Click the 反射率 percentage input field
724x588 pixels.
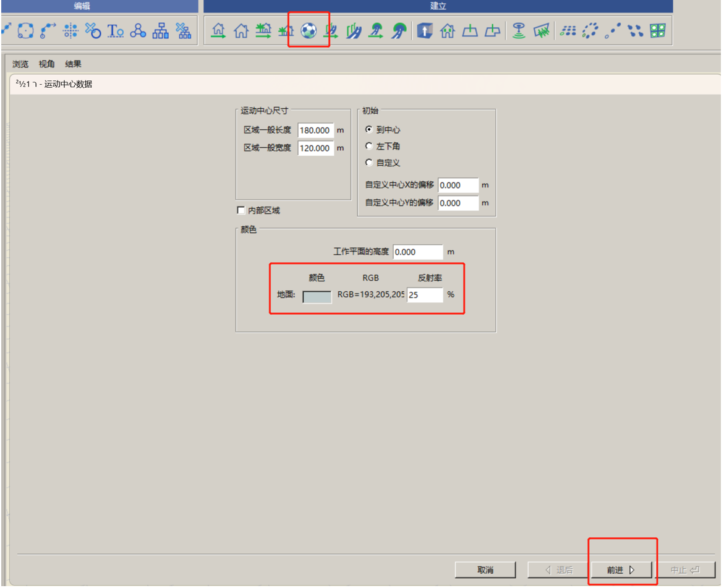click(x=425, y=295)
